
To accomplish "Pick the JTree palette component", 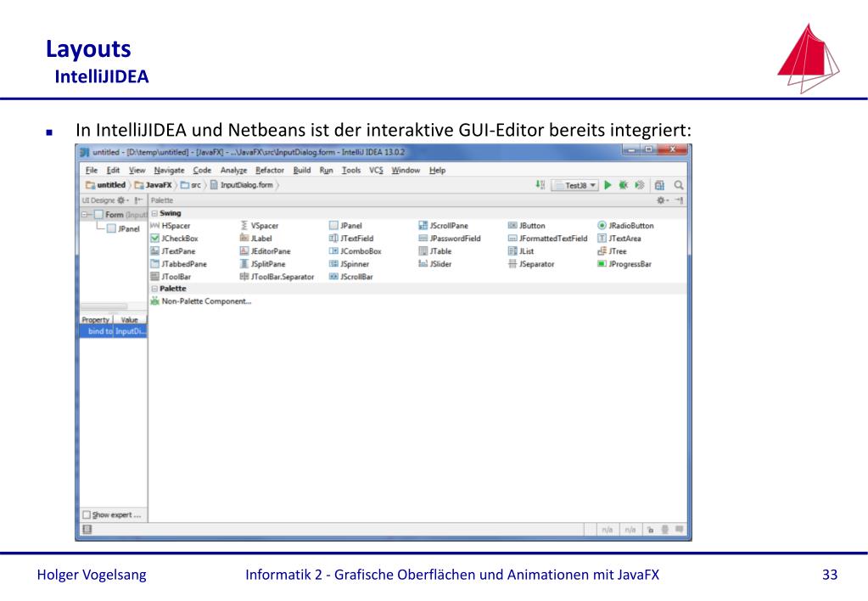I will point(613,251).
